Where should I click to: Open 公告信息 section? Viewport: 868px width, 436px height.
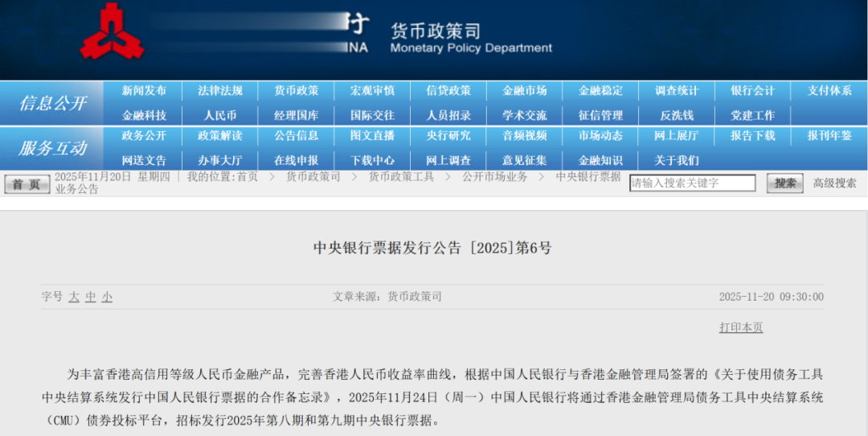[x=296, y=136]
